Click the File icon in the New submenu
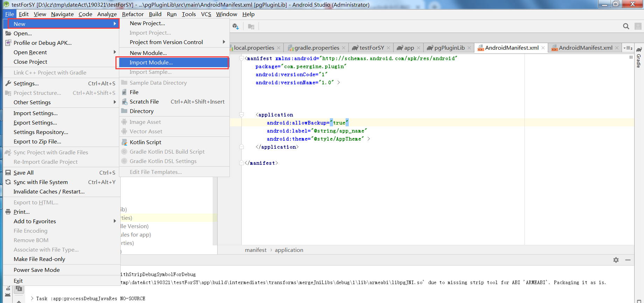 click(x=124, y=92)
